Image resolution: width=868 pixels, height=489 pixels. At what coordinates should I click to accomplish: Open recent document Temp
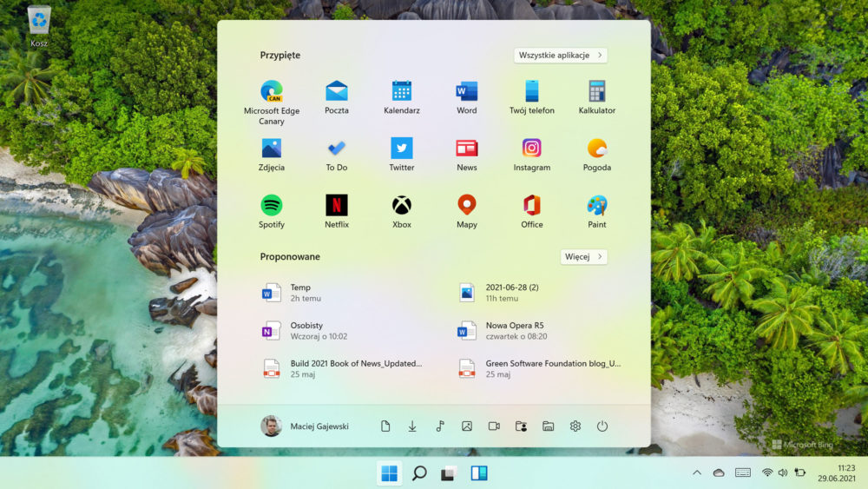(x=292, y=293)
